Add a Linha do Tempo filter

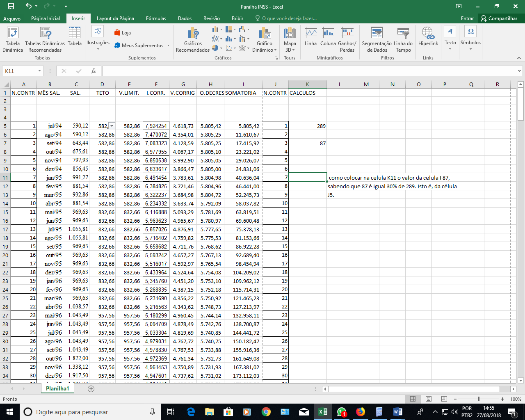[403, 39]
